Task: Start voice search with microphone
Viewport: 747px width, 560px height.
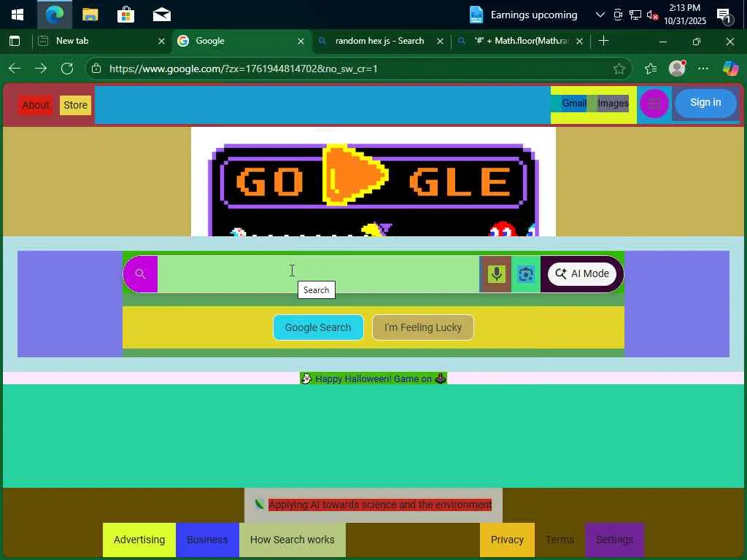Action: coord(496,274)
